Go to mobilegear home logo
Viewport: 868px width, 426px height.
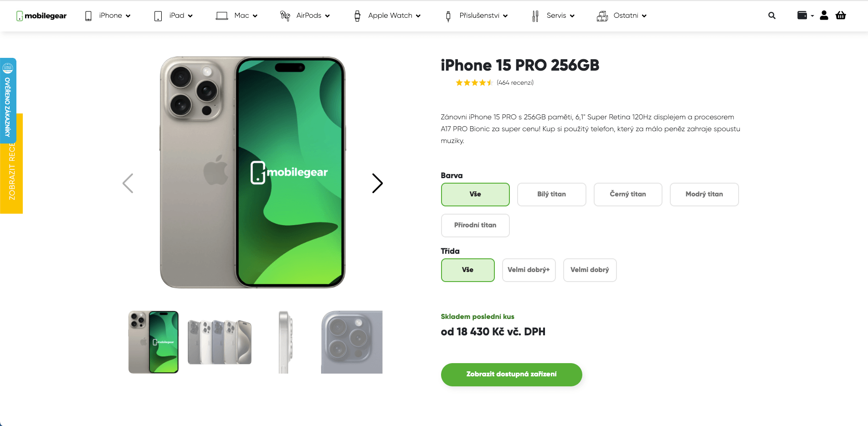(x=41, y=15)
